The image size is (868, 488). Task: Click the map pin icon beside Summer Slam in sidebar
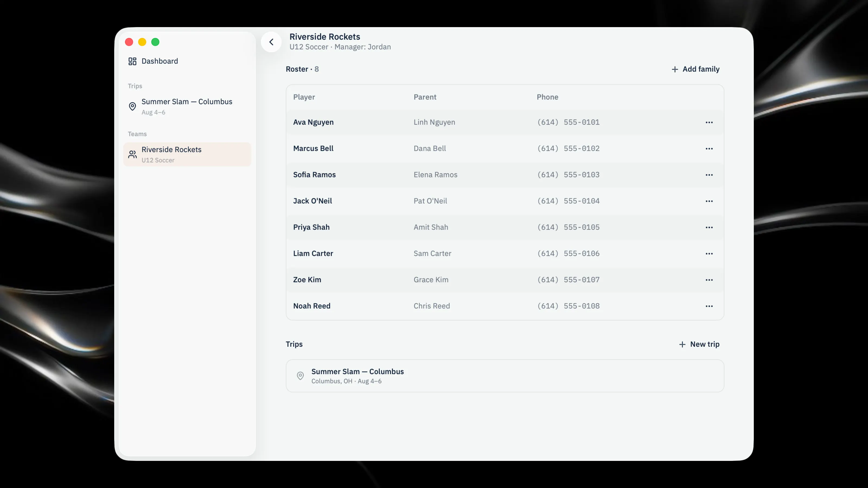(132, 107)
